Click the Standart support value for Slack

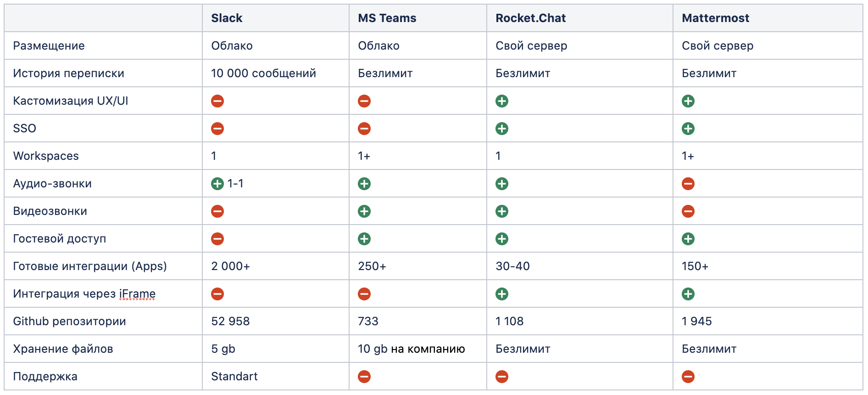click(234, 377)
